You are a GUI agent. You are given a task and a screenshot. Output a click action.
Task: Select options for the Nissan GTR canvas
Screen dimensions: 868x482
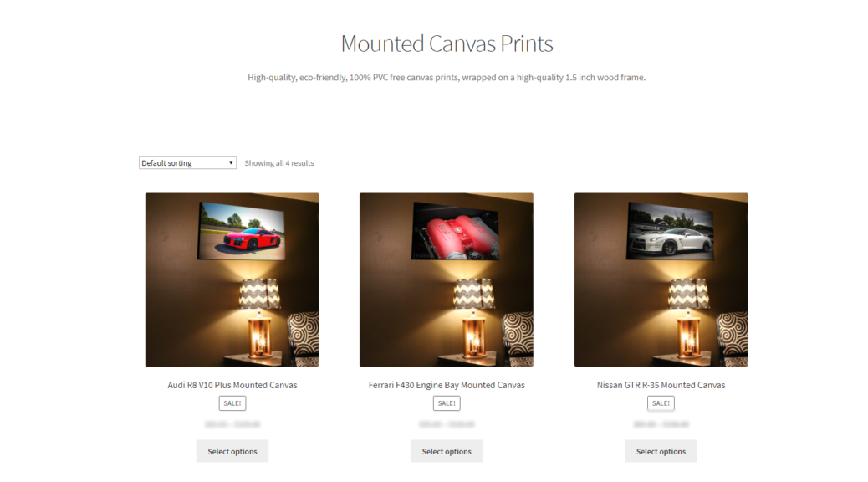(661, 452)
